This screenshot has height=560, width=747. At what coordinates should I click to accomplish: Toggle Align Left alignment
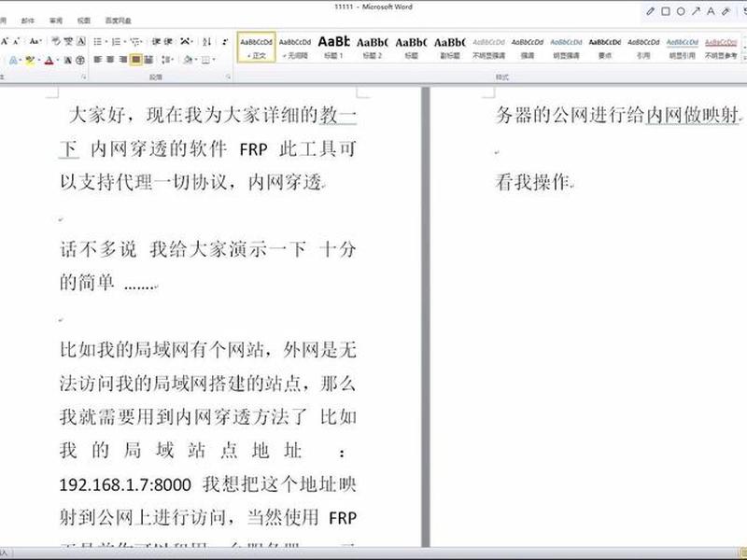tap(98, 60)
